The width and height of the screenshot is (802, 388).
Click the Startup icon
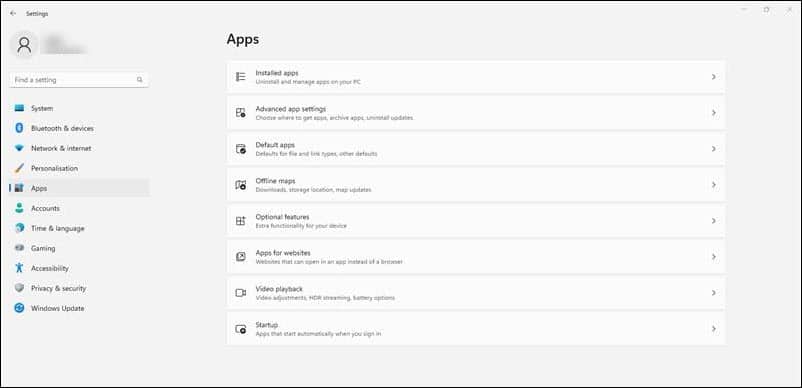(240, 329)
